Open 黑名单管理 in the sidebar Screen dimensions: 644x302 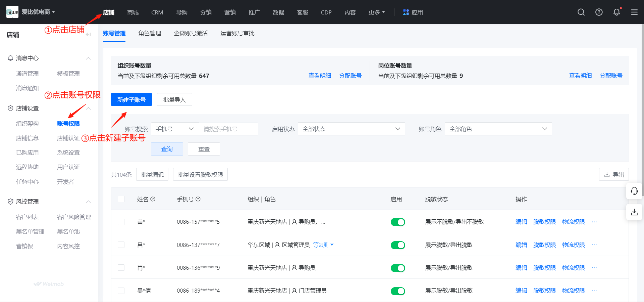point(30,231)
